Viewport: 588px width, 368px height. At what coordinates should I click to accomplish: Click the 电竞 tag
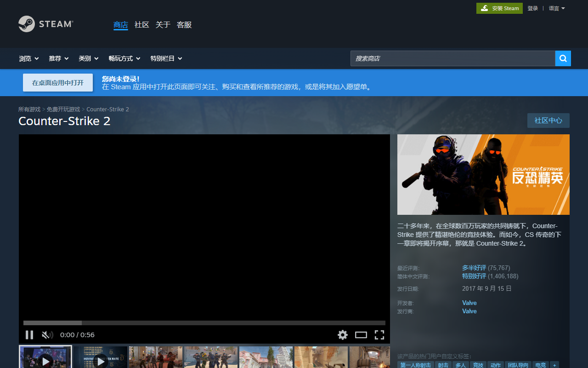(541, 365)
